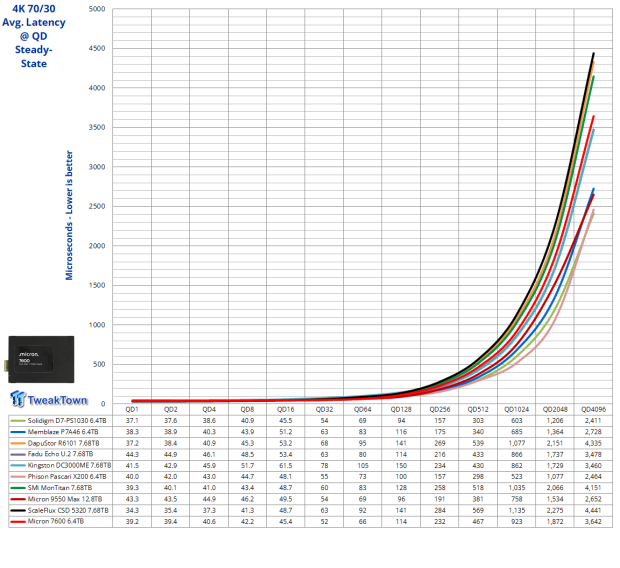Click the Solidigm D7-PS1030 6.4TB legend label

tap(67, 421)
